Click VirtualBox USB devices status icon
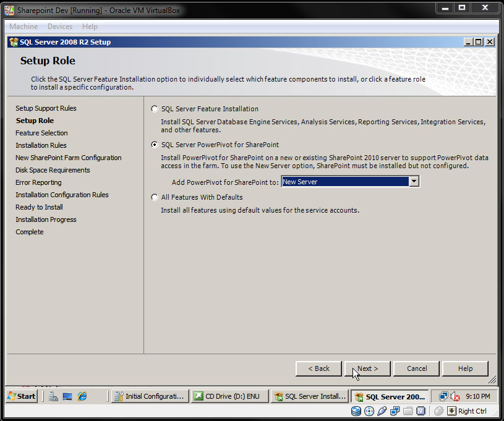This screenshot has height=421, width=504. (x=382, y=411)
